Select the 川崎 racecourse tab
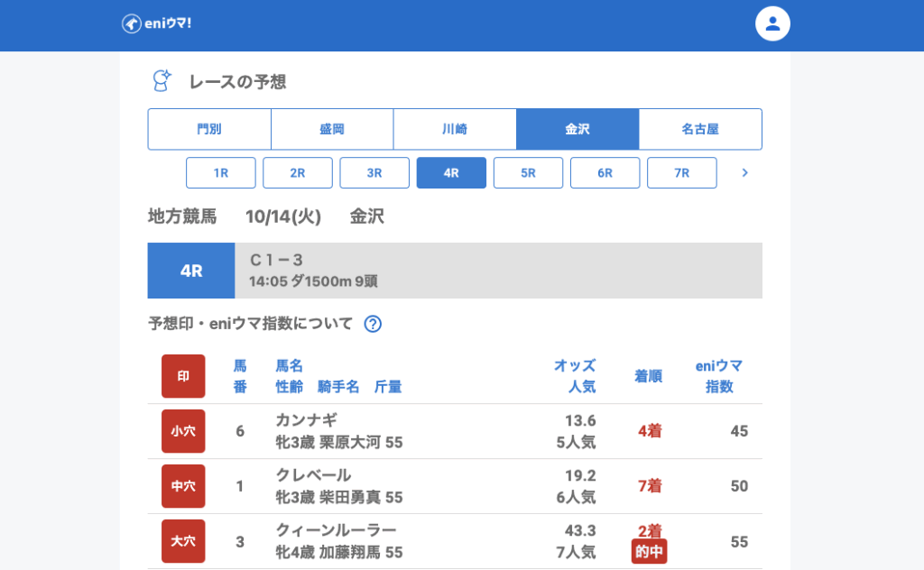 coord(455,129)
